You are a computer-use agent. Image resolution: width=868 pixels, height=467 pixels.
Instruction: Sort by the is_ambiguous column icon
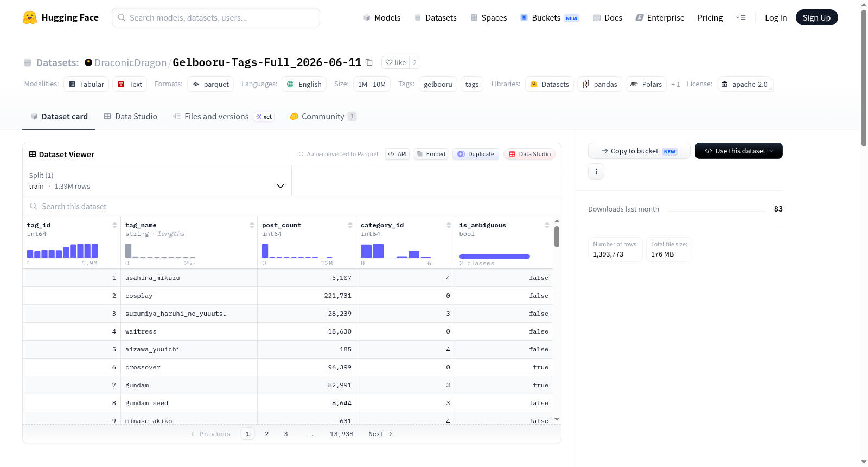coord(547,225)
